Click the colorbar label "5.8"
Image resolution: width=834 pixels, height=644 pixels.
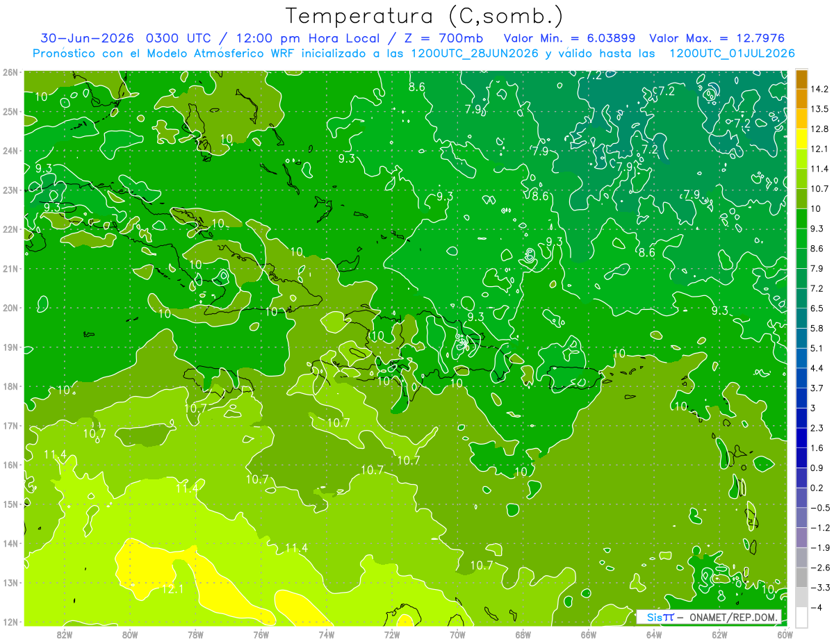click(x=817, y=329)
